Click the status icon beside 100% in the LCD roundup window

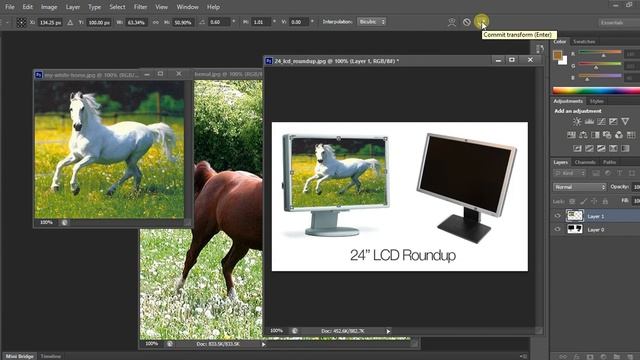295,331
